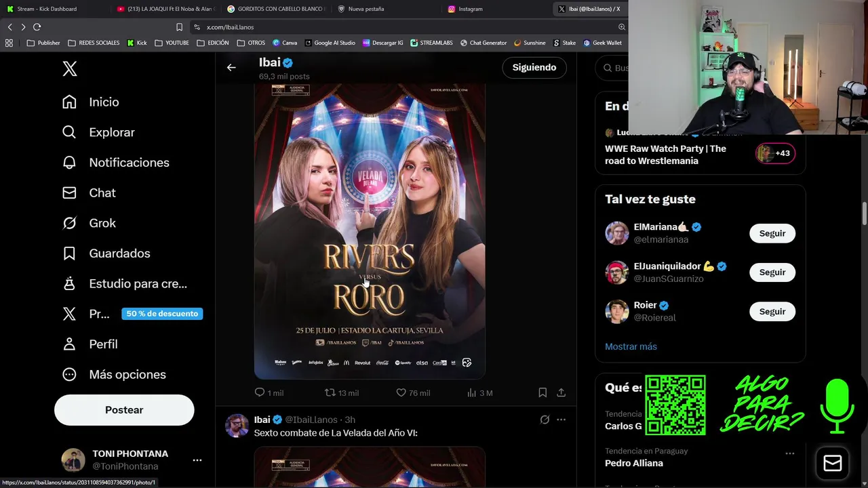Open Guardados bookmarks

point(106,253)
